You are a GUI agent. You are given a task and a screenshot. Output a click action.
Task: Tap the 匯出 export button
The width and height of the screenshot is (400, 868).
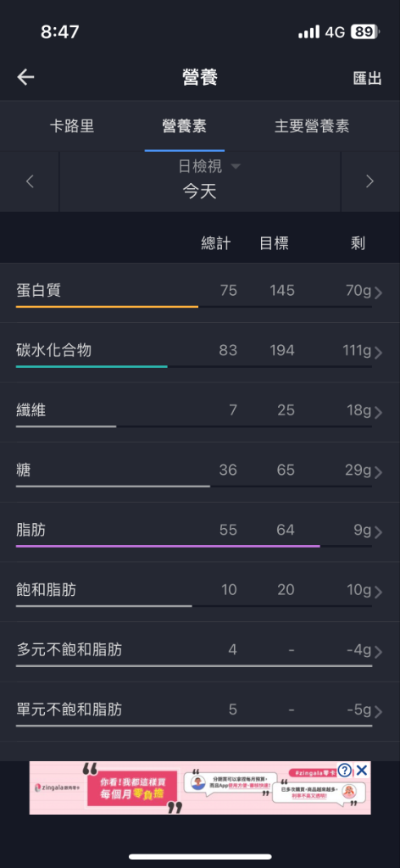coord(367,78)
